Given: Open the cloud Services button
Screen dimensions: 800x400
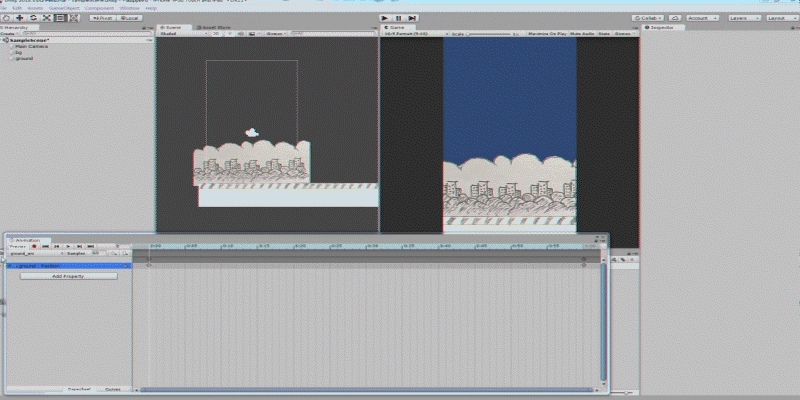Looking at the screenshot, I should tap(675, 18).
